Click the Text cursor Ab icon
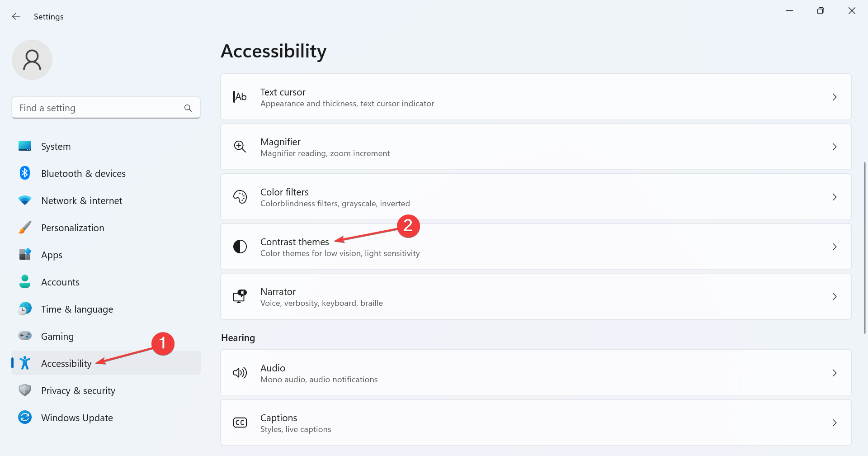The width and height of the screenshot is (868, 456). 240,97
